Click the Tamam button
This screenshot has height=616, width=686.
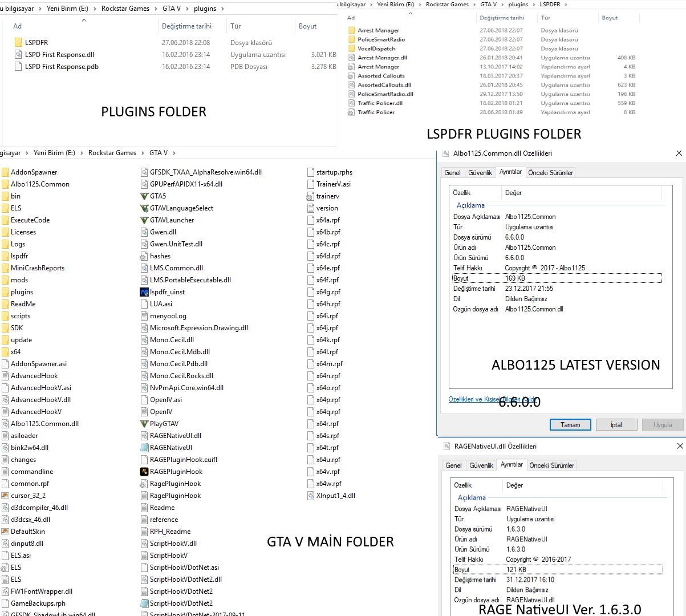570,425
